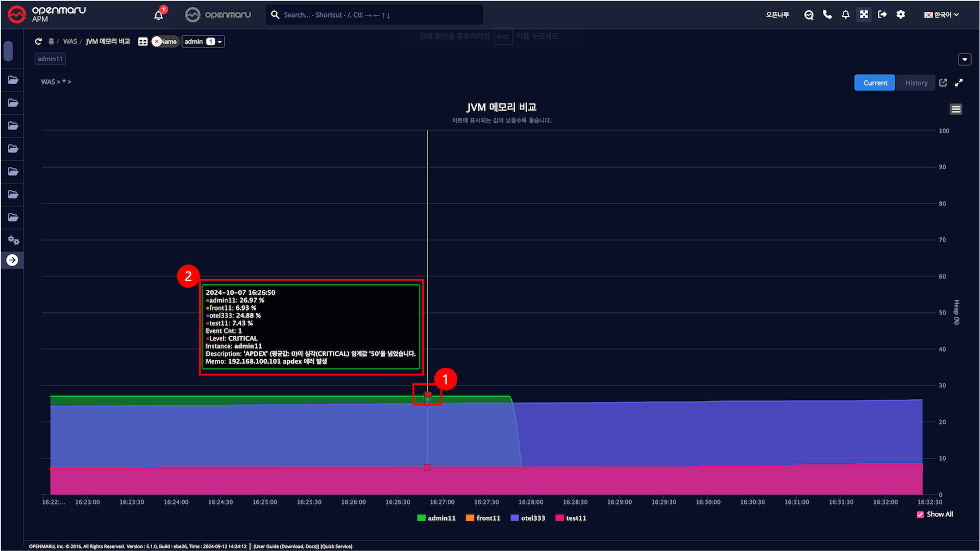Click the phone contact icon in header
The image size is (980, 551).
tap(827, 15)
